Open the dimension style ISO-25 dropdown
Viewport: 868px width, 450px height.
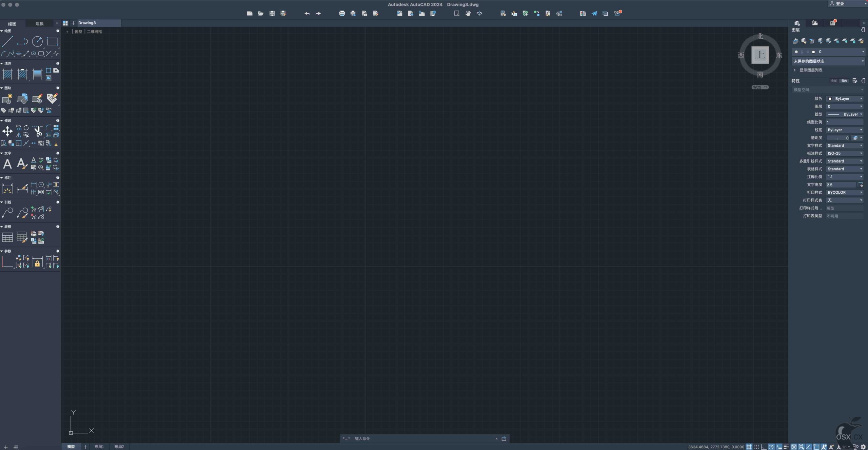[845, 153]
